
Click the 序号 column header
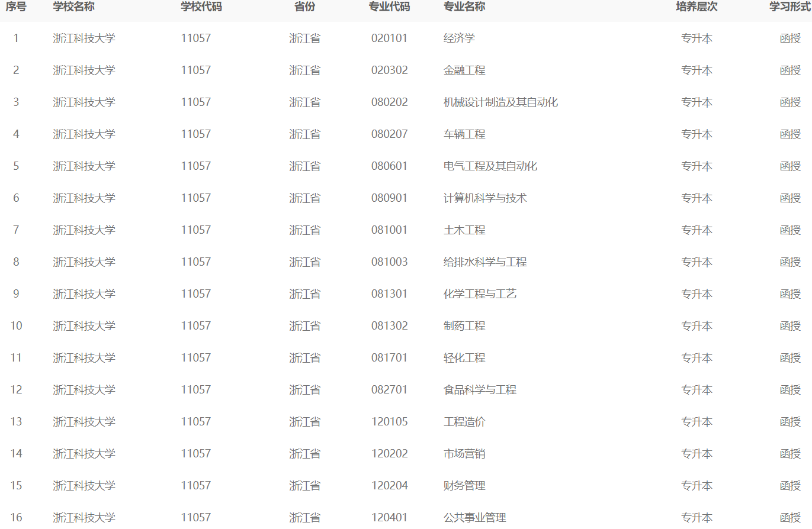[x=16, y=7]
